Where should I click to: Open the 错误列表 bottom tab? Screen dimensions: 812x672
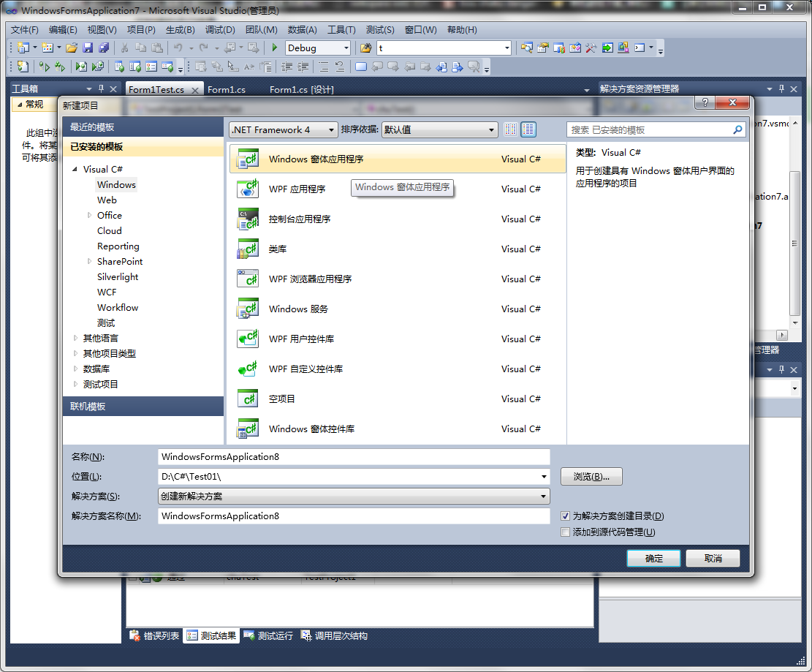[153, 635]
